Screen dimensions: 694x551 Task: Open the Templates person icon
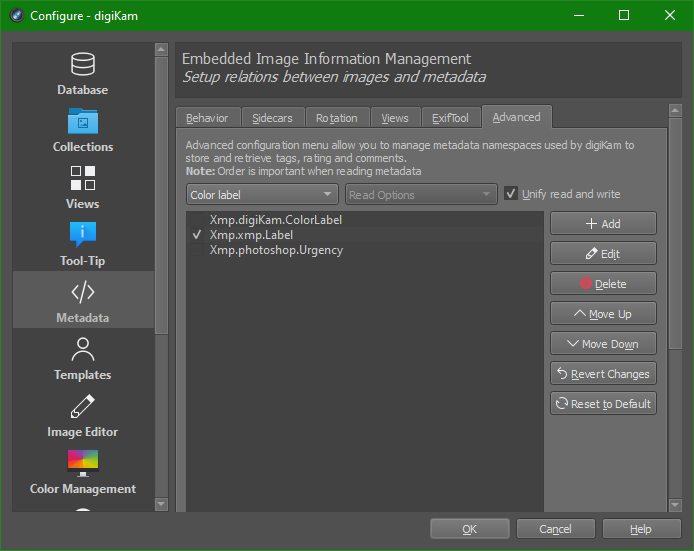click(83, 350)
